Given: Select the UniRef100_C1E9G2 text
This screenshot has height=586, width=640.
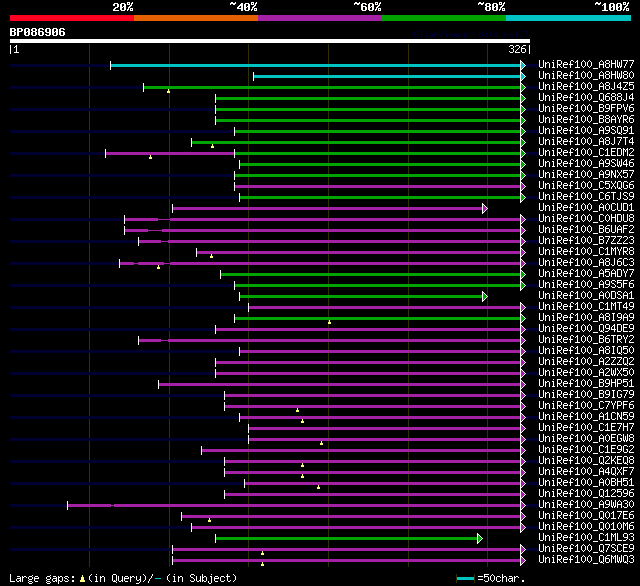Looking at the screenshot, I should coord(586,450).
